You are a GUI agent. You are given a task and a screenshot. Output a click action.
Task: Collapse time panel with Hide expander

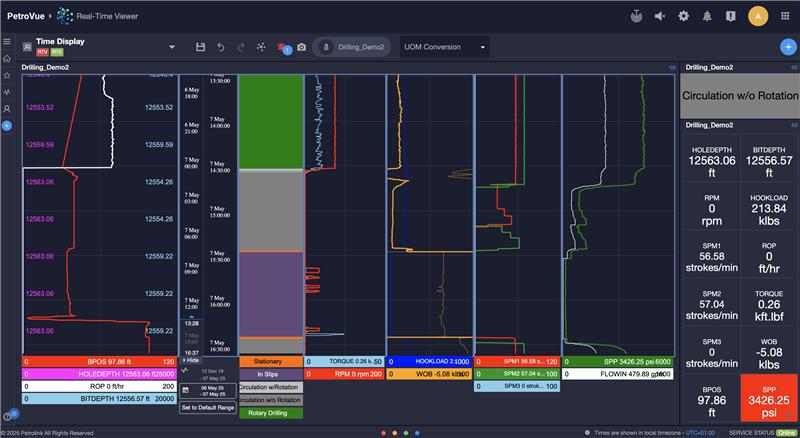tap(190, 360)
